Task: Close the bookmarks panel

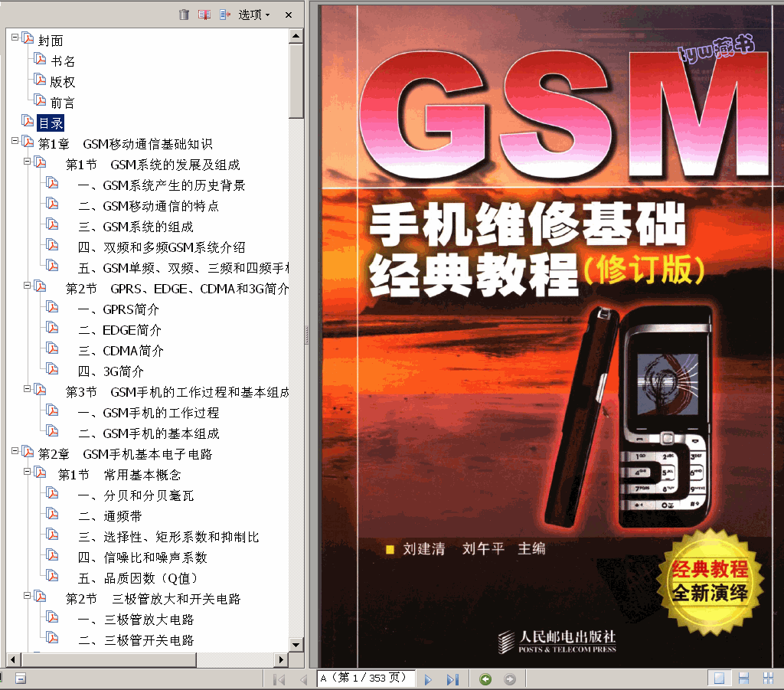Action: (289, 15)
